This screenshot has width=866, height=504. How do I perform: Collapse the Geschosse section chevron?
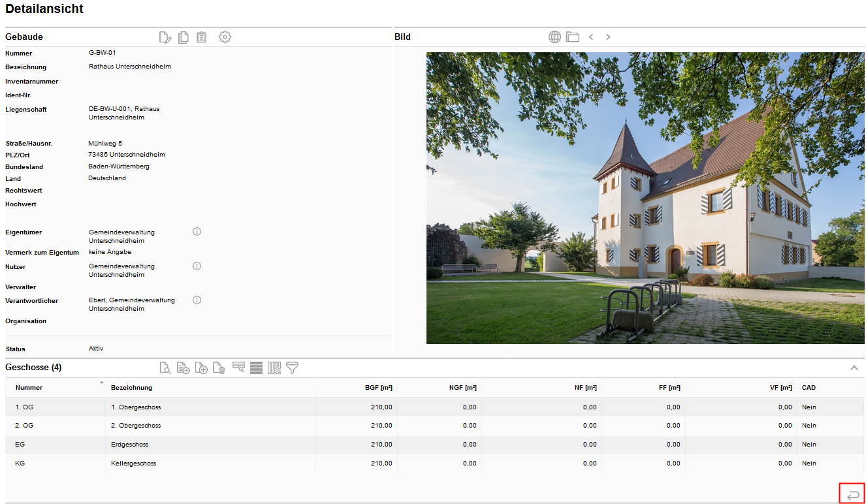tap(854, 368)
